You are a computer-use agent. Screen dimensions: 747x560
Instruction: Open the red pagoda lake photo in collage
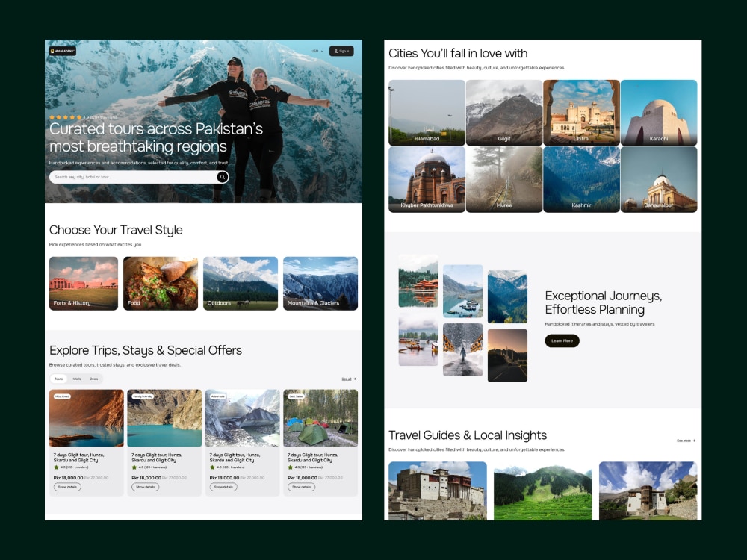click(418, 281)
